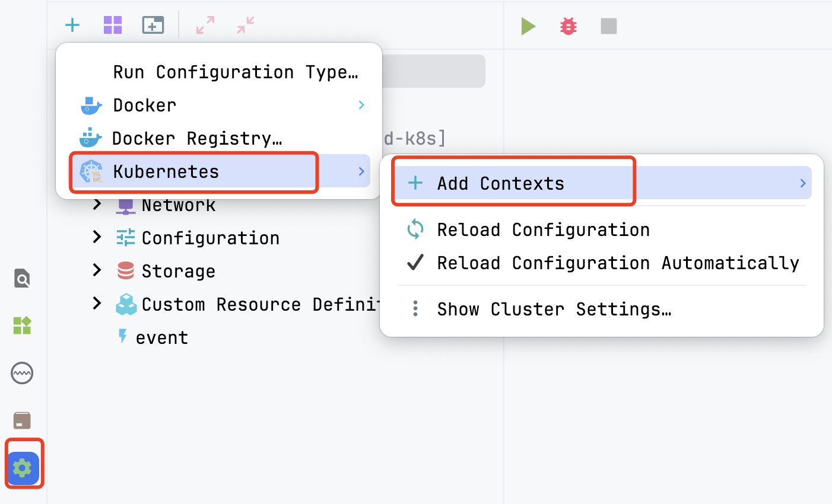
Task: Click the purple Group By grid icon
Action: coord(113,25)
